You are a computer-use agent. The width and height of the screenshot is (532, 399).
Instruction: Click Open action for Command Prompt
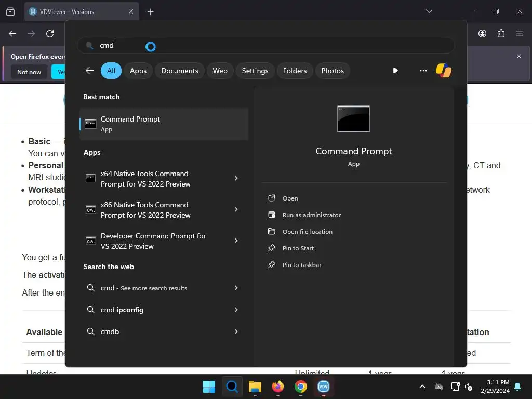click(290, 198)
